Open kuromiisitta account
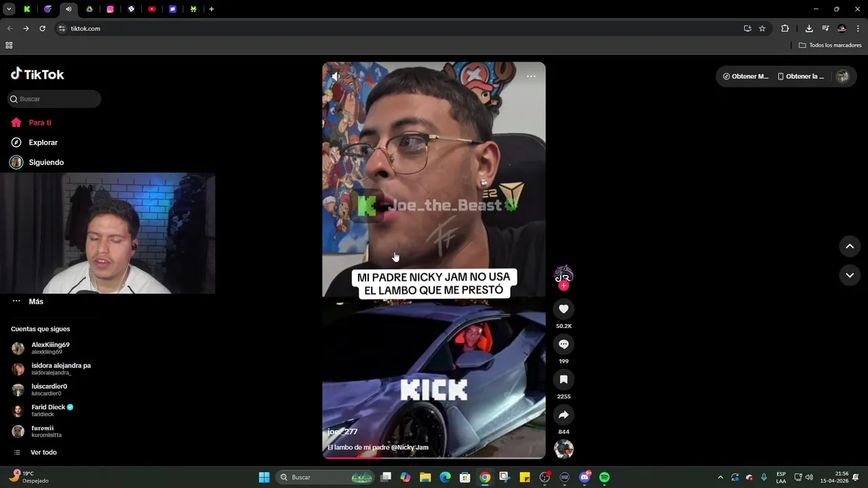 pyautogui.click(x=46, y=431)
